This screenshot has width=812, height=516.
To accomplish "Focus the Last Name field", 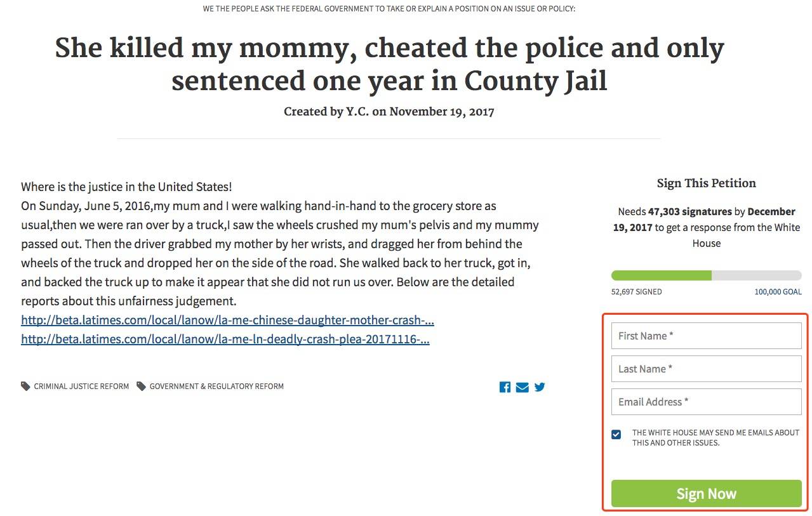I will pyautogui.click(x=706, y=369).
